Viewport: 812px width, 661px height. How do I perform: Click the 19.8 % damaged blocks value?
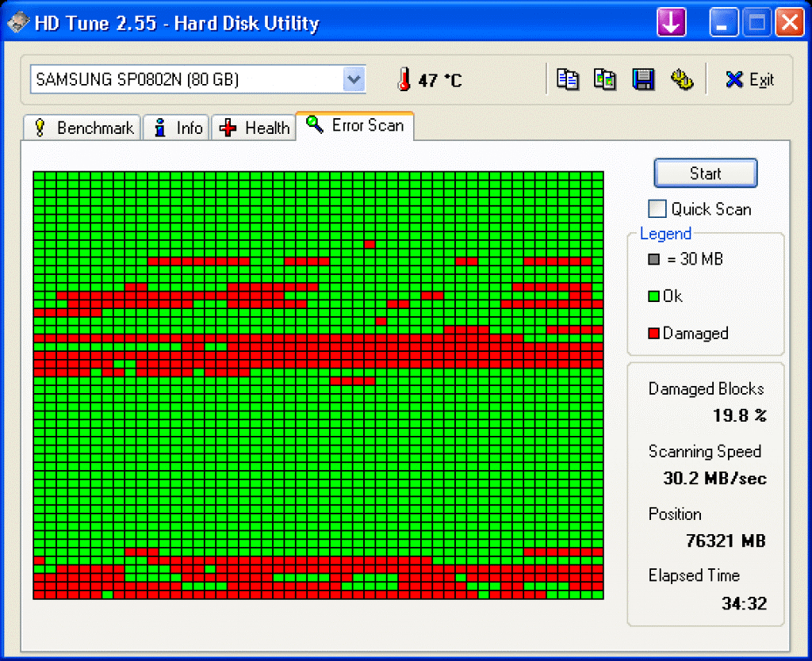[740, 415]
